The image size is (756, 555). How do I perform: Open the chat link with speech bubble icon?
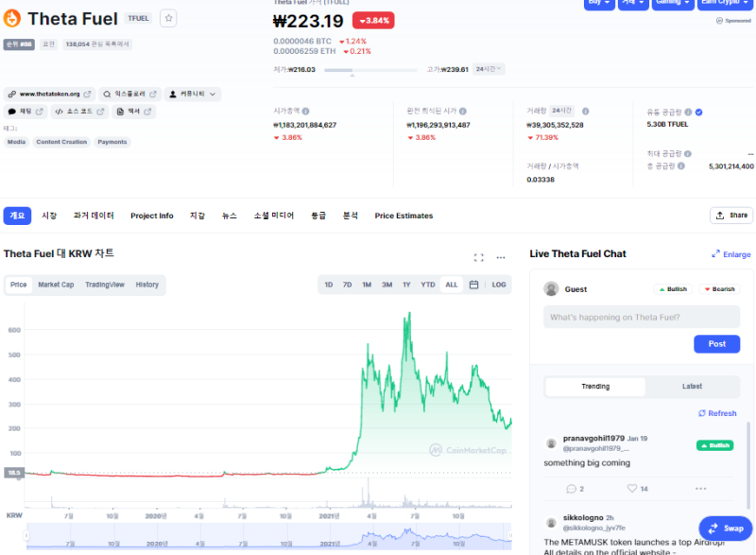point(26,112)
